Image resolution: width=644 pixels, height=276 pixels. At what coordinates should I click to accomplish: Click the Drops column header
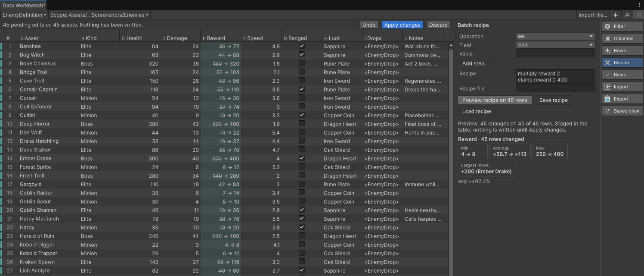[x=383, y=38]
